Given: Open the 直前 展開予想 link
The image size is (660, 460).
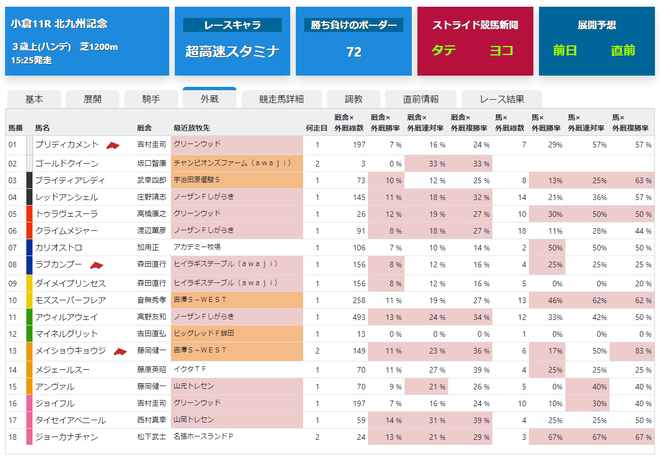Looking at the screenshot, I should coord(623,51).
